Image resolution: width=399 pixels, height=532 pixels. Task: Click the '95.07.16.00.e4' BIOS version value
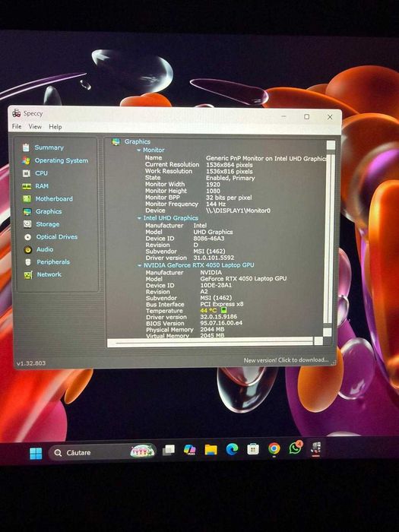[x=221, y=323]
